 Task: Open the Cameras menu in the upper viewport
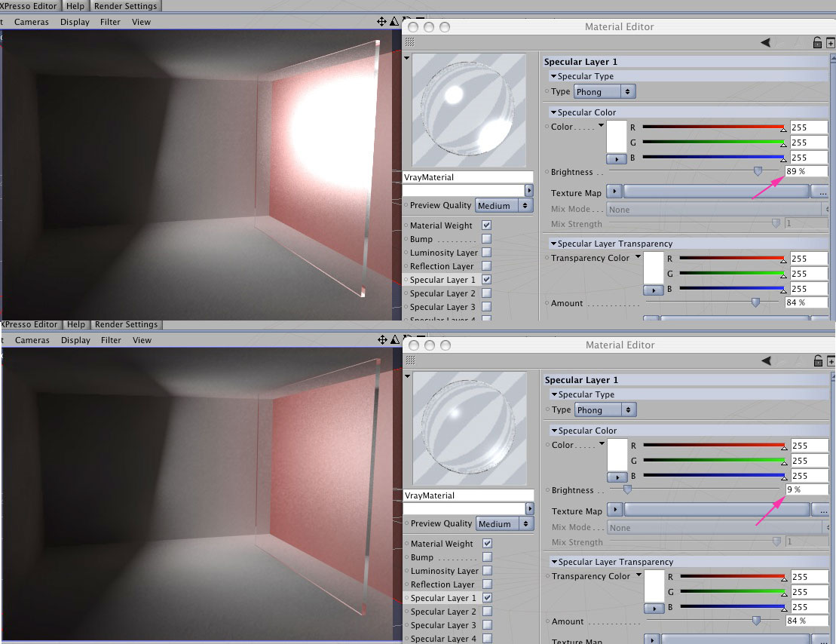coord(32,22)
